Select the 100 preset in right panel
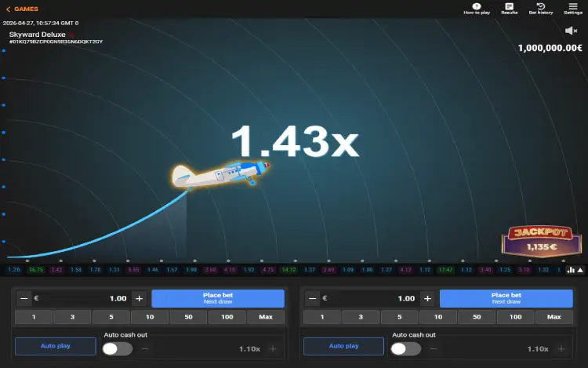588x368 pixels. coord(516,317)
